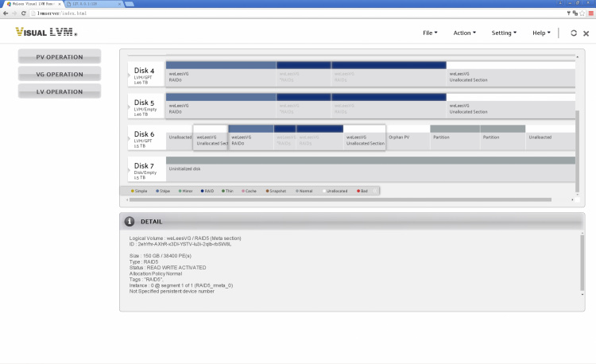The width and height of the screenshot is (596, 364).
Task: Click the RAID color legend item
Action: click(x=207, y=191)
